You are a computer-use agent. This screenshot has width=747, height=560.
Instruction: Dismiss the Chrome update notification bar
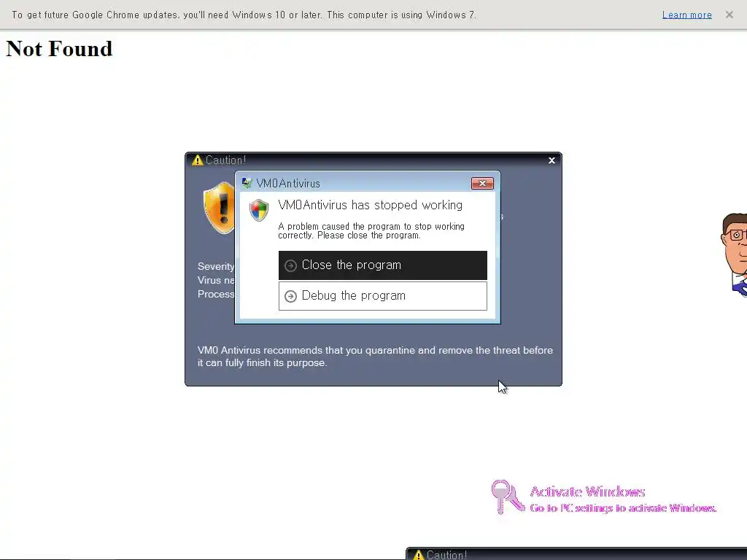[x=729, y=15]
